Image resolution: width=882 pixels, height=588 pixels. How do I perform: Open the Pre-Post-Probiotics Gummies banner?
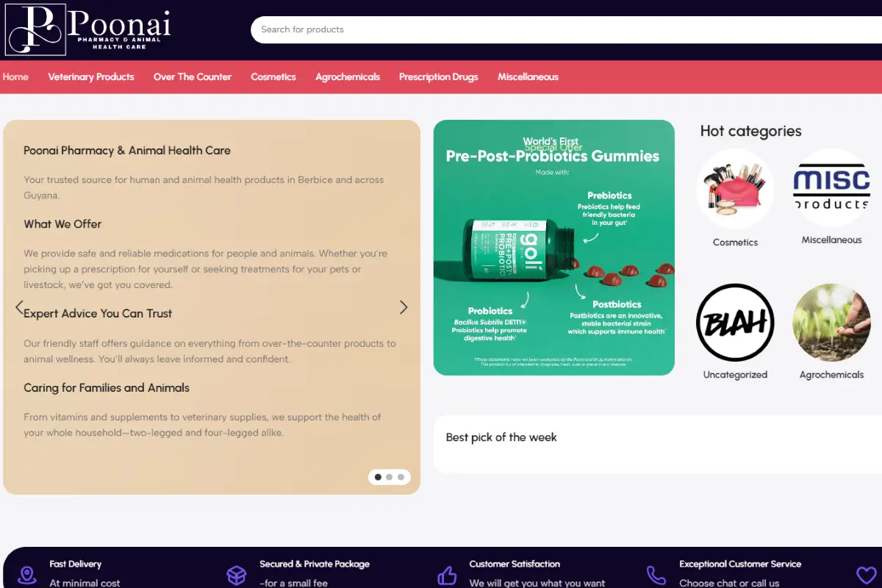pyautogui.click(x=554, y=248)
